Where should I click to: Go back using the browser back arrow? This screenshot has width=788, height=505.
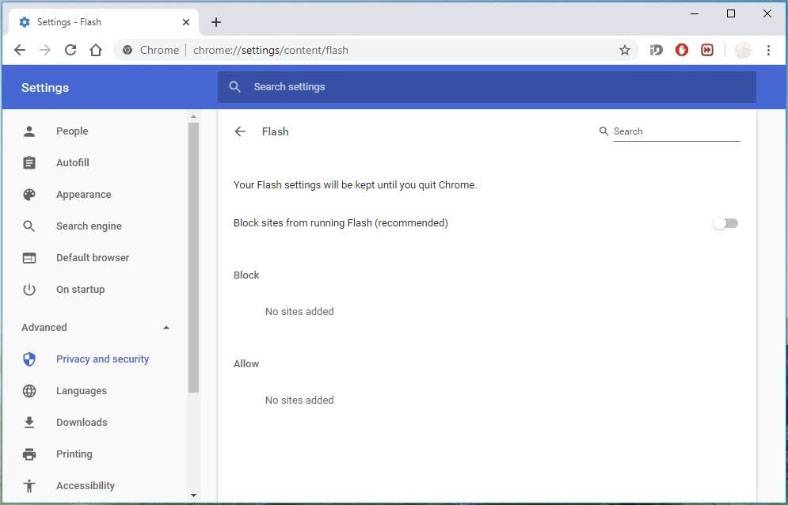point(20,50)
